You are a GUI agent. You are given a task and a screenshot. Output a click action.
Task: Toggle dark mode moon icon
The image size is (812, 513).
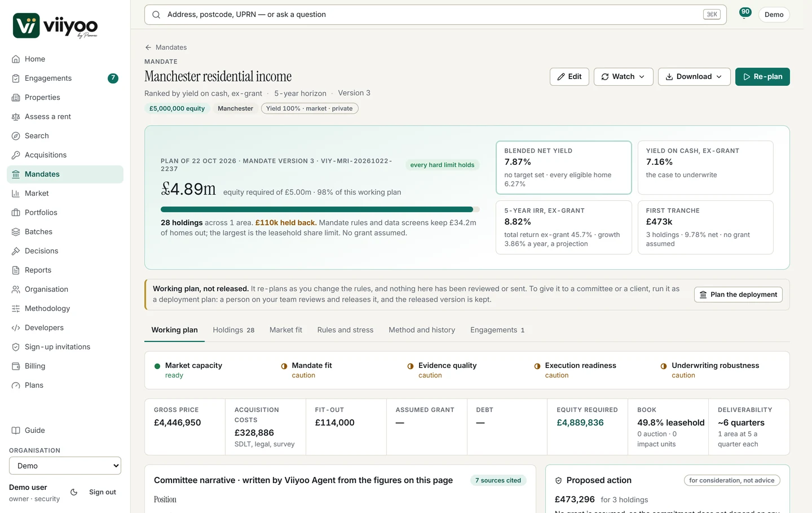point(74,492)
